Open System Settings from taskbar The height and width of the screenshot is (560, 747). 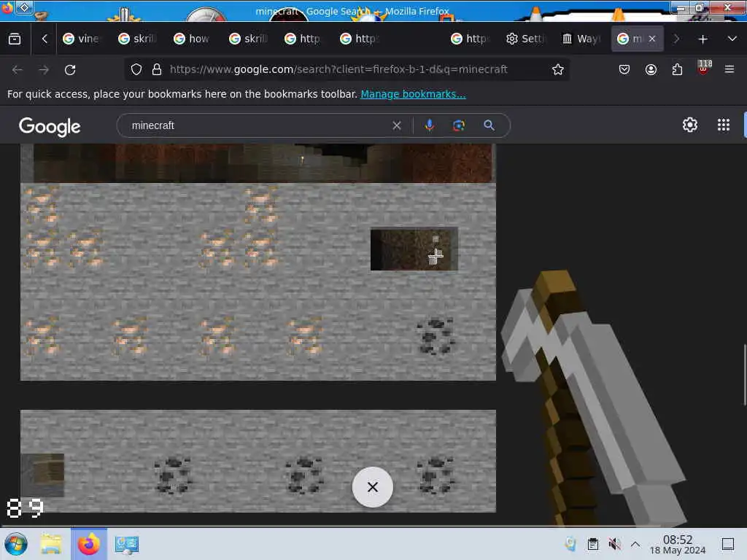pyautogui.click(x=126, y=544)
